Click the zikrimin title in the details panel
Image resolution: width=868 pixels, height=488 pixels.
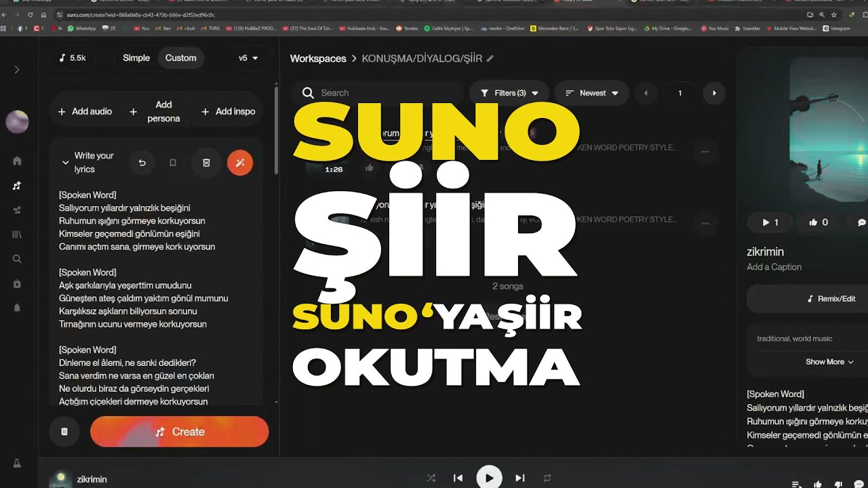(765, 251)
